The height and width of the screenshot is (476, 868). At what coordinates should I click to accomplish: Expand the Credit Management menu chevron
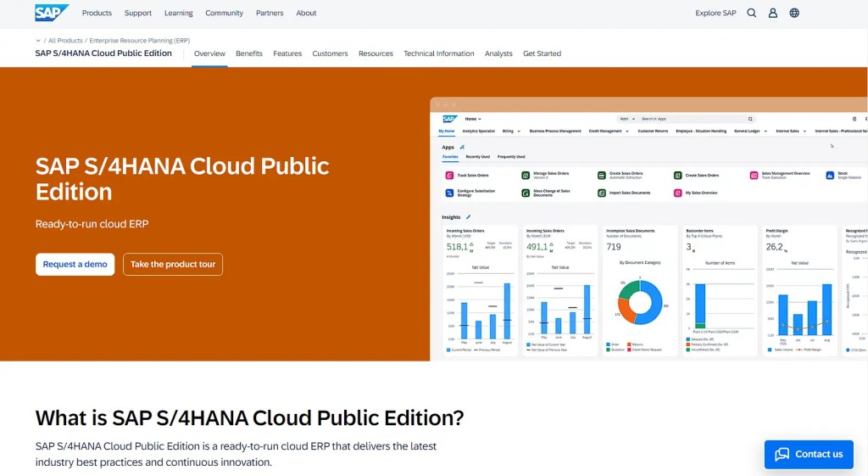coord(627,132)
